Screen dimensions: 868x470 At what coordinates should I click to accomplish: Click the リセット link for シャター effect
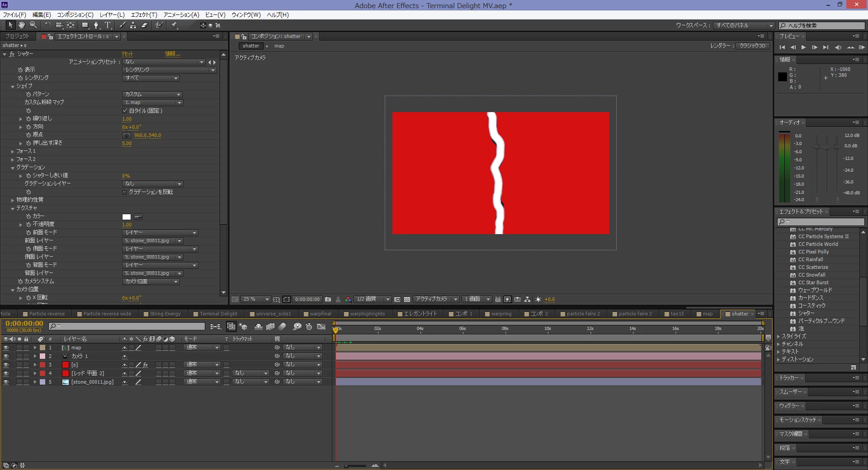tap(127, 54)
